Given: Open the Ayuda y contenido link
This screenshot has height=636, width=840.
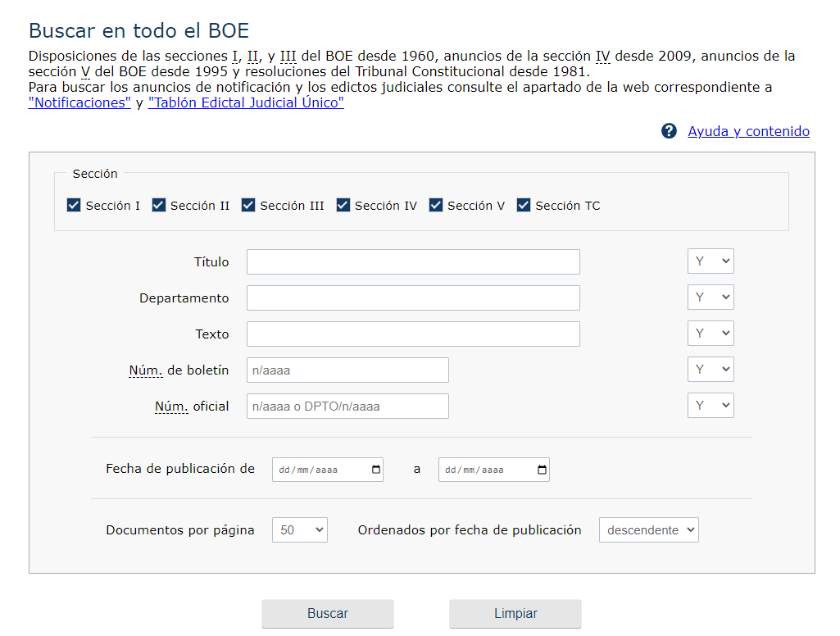Looking at the screenshot, I should tap(748, 131).
